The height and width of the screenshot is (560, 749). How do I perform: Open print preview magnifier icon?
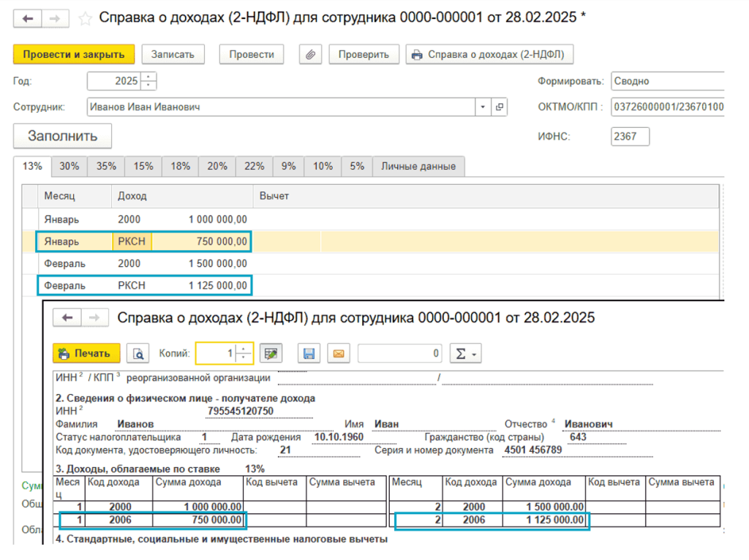tap(138, 354)
